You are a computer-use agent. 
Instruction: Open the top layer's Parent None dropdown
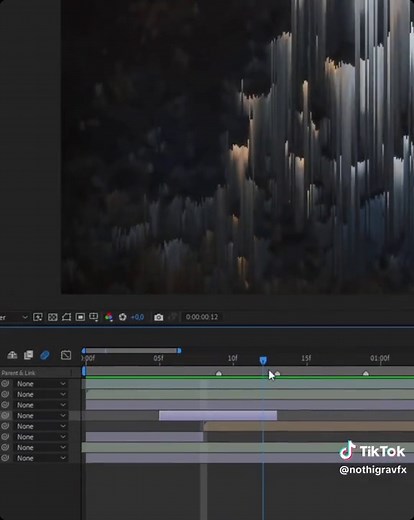[41, 384]
